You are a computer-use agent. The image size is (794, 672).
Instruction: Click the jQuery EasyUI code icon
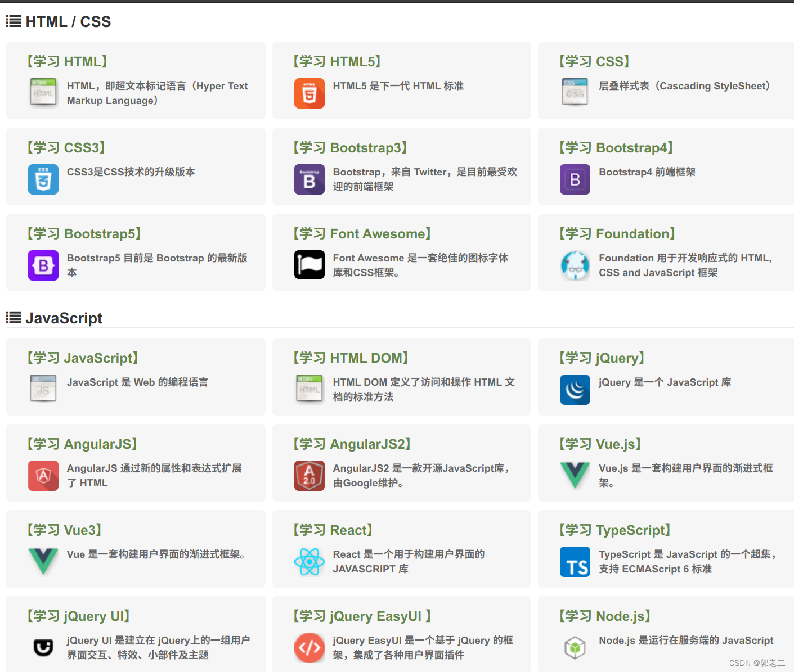(x=309, y=648)
